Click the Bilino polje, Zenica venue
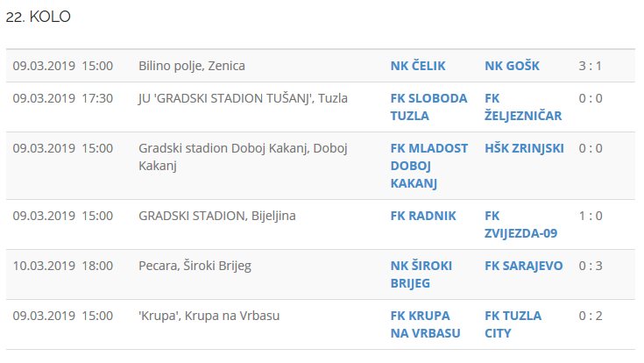The height and width of the screenshot is (363, 644). tap(192, 66)
